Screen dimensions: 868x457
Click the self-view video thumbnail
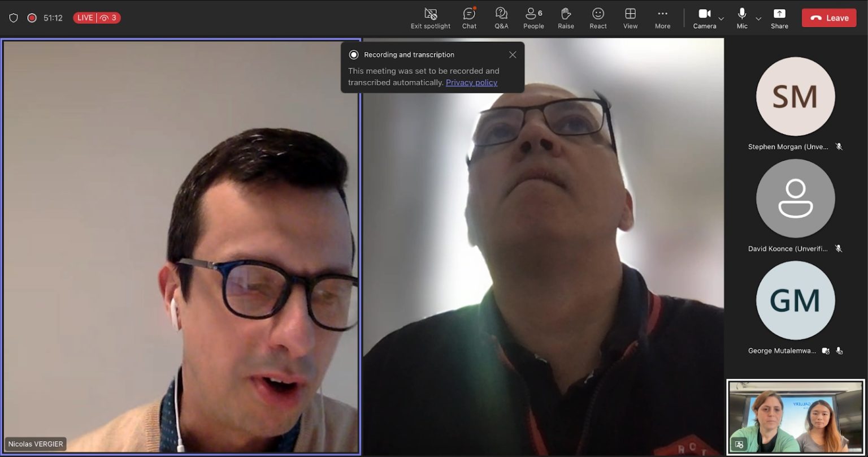795,416
